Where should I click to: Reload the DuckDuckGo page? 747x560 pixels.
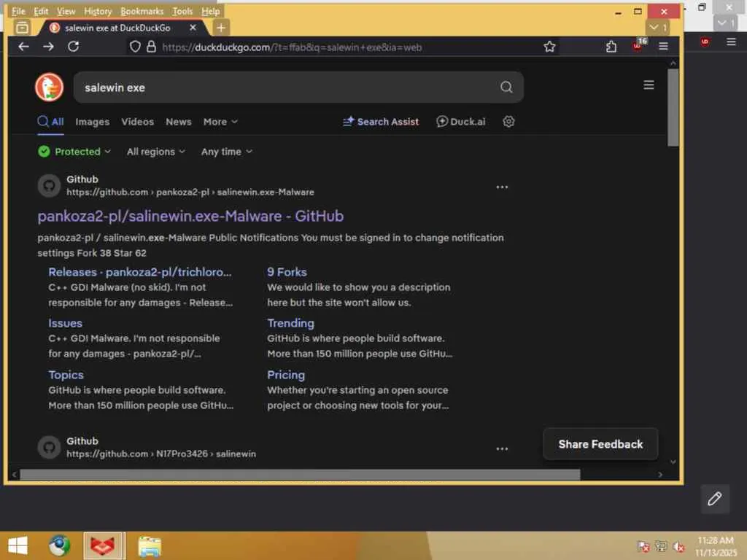[x=74, y=47]
